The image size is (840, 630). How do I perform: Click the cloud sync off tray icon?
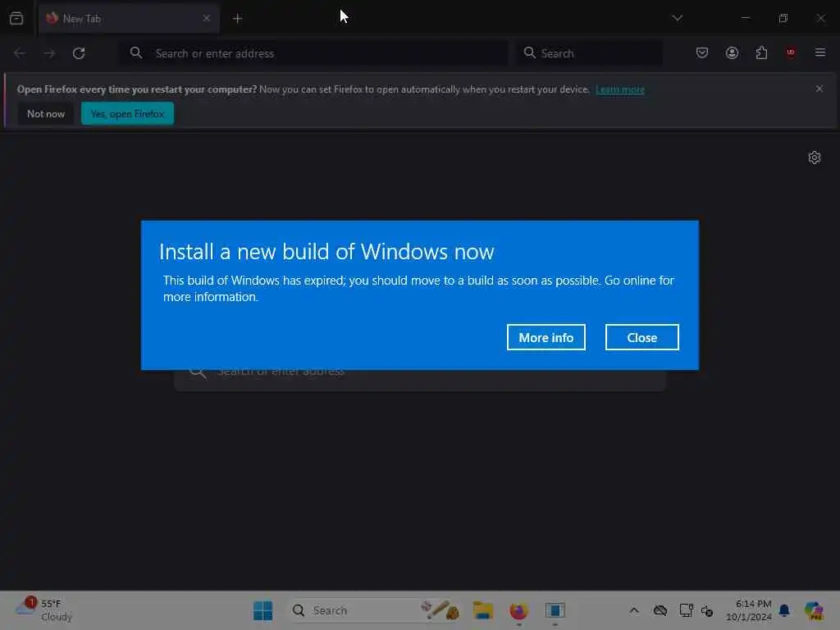(x=660, y=610)
